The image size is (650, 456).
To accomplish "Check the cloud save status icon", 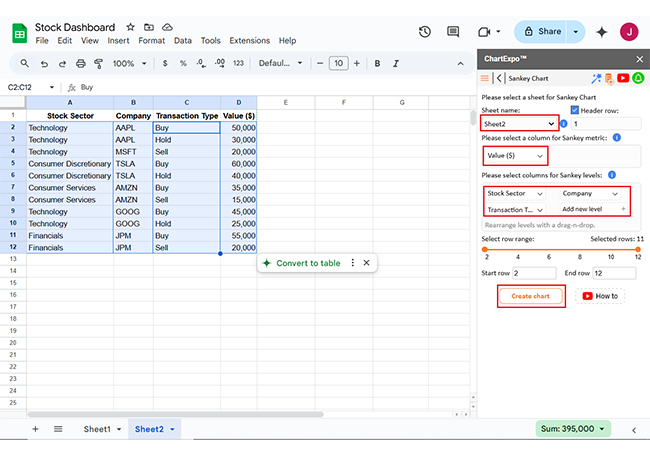I will (x=167, y=27).
